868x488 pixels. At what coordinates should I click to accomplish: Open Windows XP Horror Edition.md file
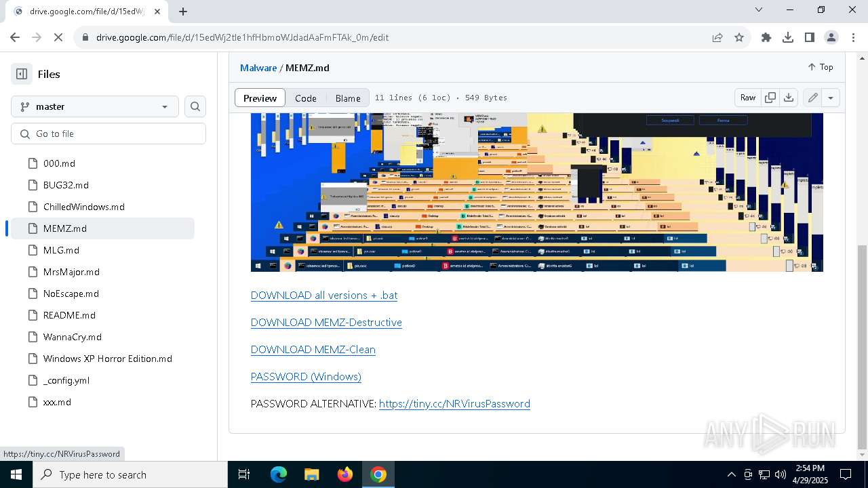coord(107,359)
